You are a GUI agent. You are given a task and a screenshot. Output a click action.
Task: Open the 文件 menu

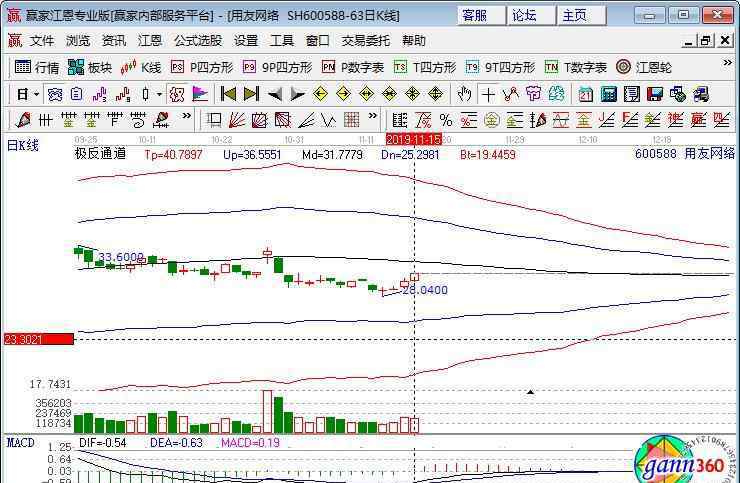pos(42,41)
